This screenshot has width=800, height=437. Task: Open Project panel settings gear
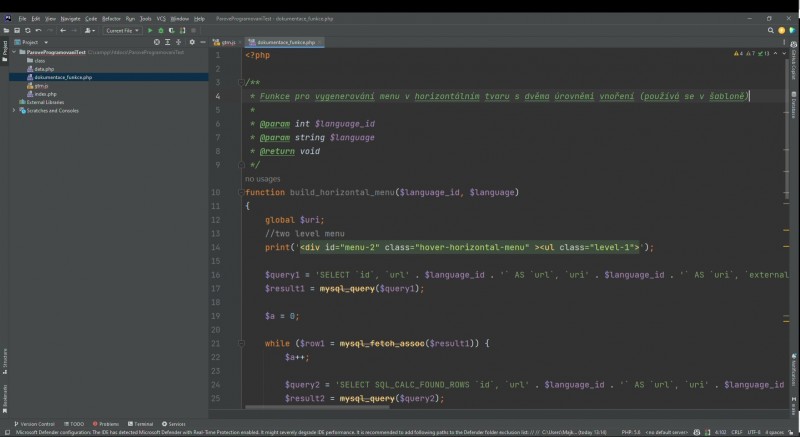tap(193, 43)
